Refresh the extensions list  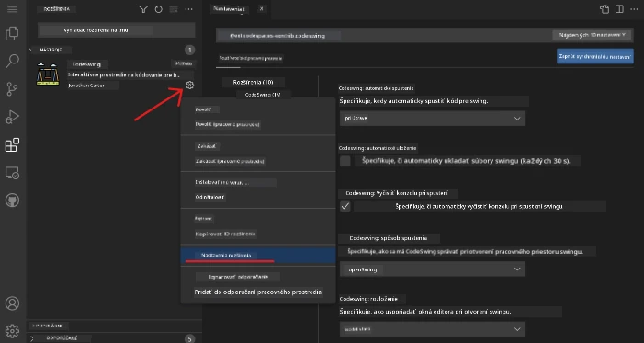pos(159,9)
